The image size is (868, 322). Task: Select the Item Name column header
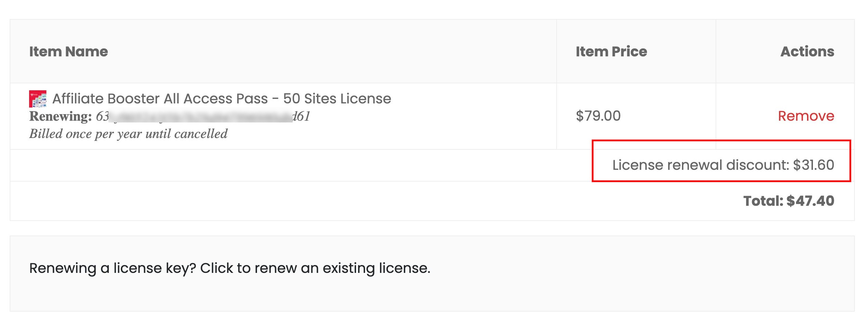[69, 52]
